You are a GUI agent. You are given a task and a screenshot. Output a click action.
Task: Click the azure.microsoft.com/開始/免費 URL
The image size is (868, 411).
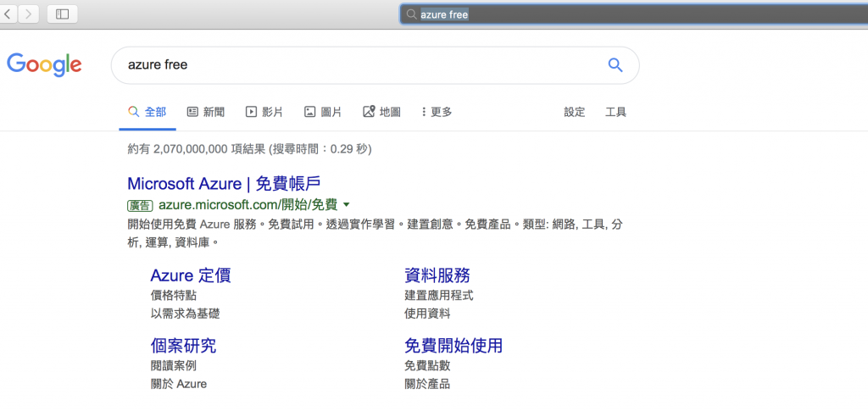[248, 205]
